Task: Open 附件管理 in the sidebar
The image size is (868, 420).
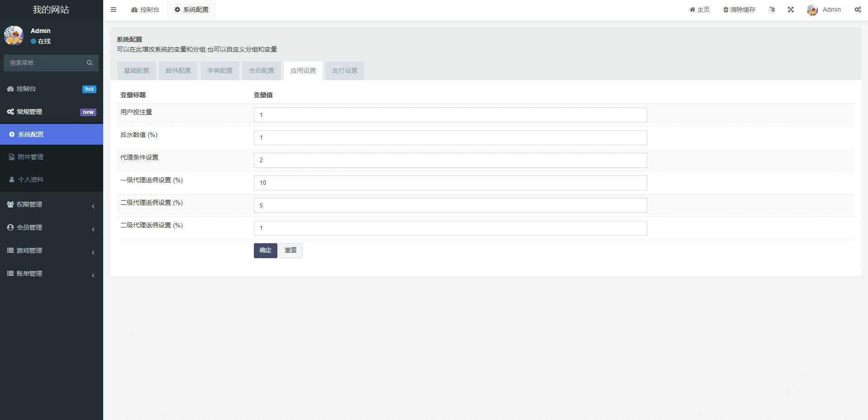Action: coord(31,157)
